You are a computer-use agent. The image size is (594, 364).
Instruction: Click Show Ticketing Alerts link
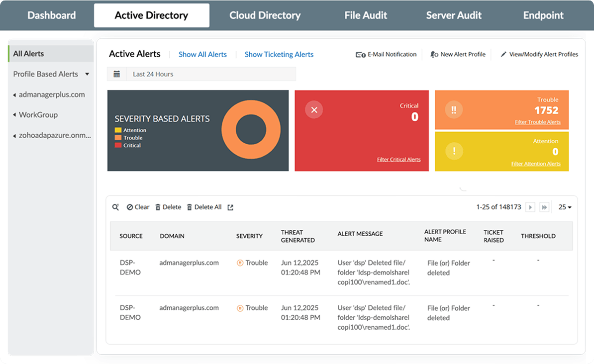point(279,54)
